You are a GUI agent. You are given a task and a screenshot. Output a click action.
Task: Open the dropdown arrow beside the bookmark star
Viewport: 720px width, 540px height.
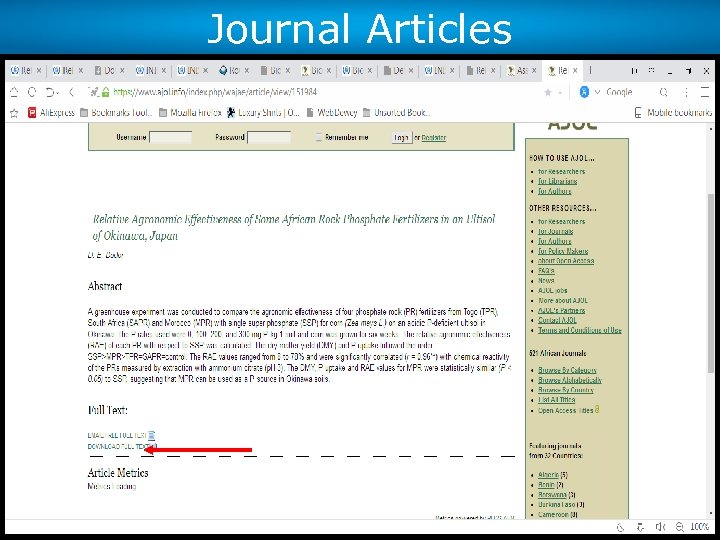click(560, 93)
